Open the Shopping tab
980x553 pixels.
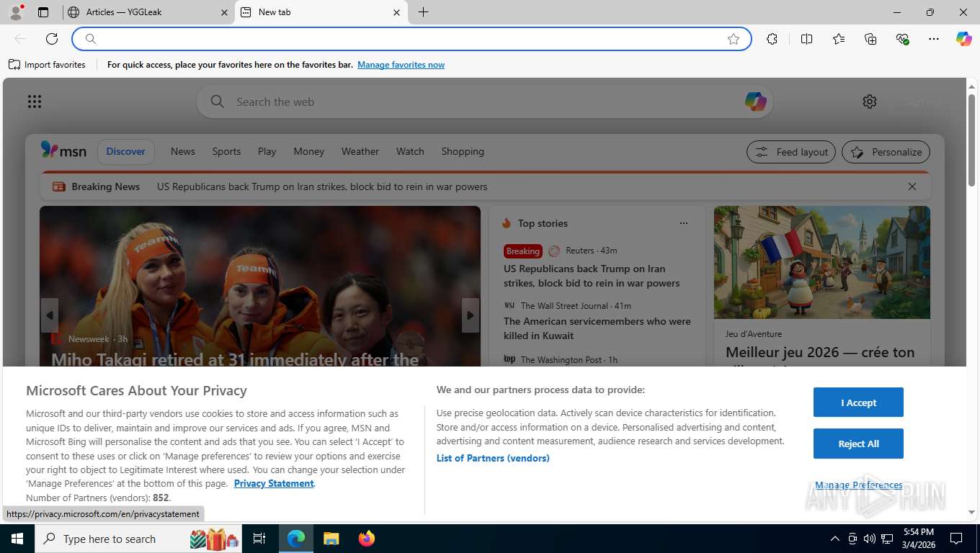[463, 151]
